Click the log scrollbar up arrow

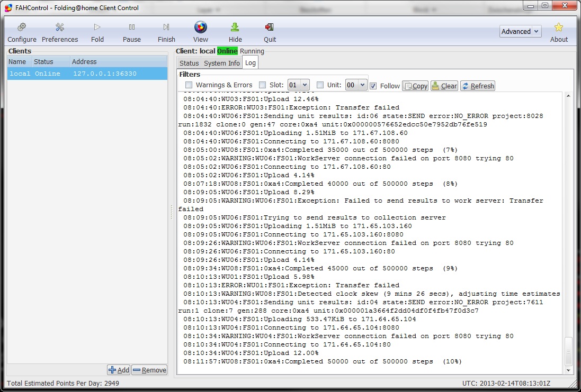568,96
